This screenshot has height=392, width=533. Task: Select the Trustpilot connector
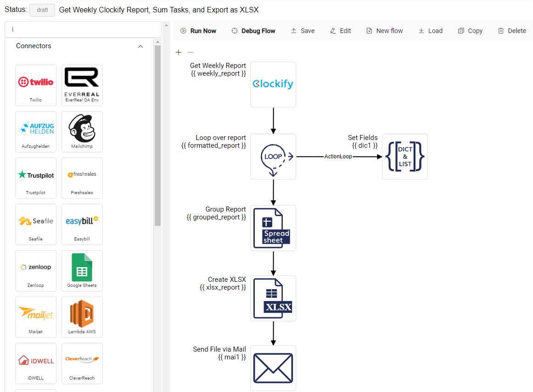pos(36,178)
